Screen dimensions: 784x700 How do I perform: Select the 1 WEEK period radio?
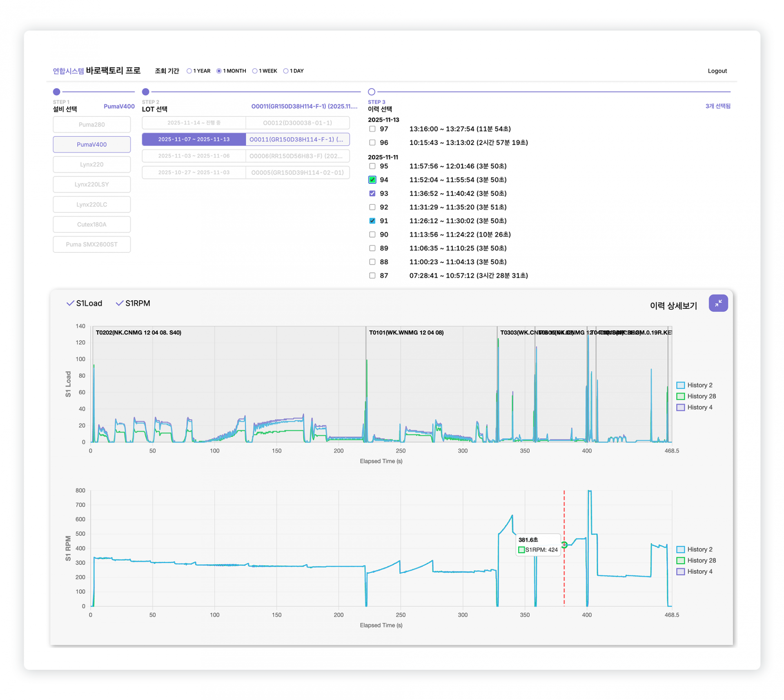pyautogui.click(x=255, y=71)
